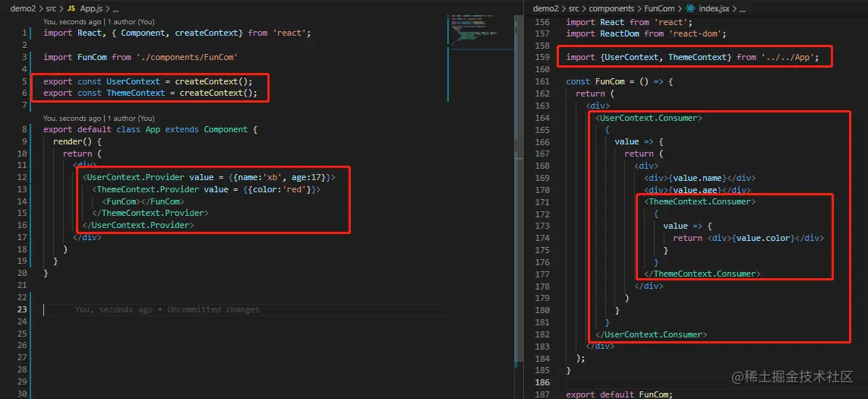Image resolution: width=868 pixels, height=399 pixels.
Task: Click the opening <UserContext.Consumer> tag
Action: click(649, 118)
